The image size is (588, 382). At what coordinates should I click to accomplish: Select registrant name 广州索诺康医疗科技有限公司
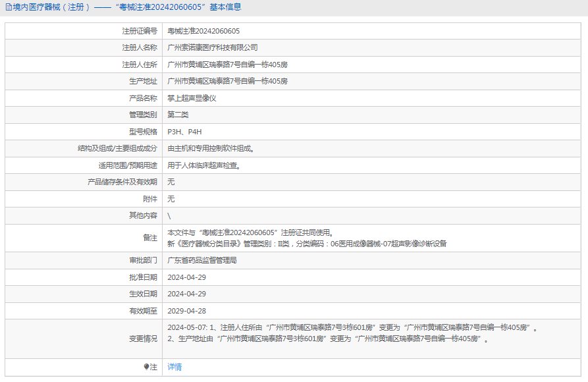coord(212,47)
